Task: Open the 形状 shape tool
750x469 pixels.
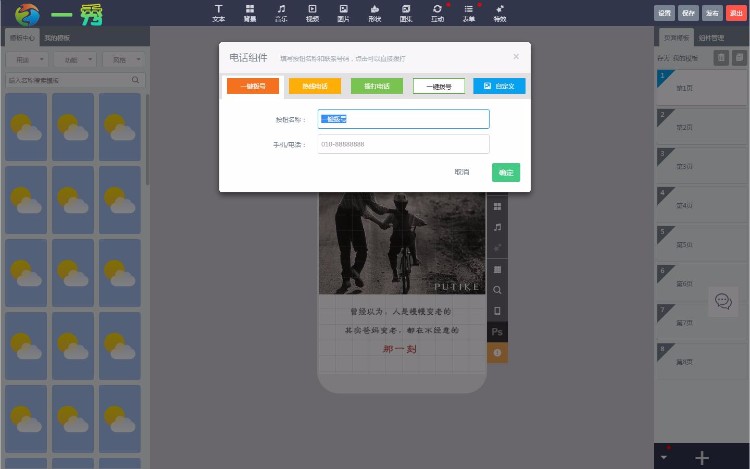Action: [x=375, y=13]
